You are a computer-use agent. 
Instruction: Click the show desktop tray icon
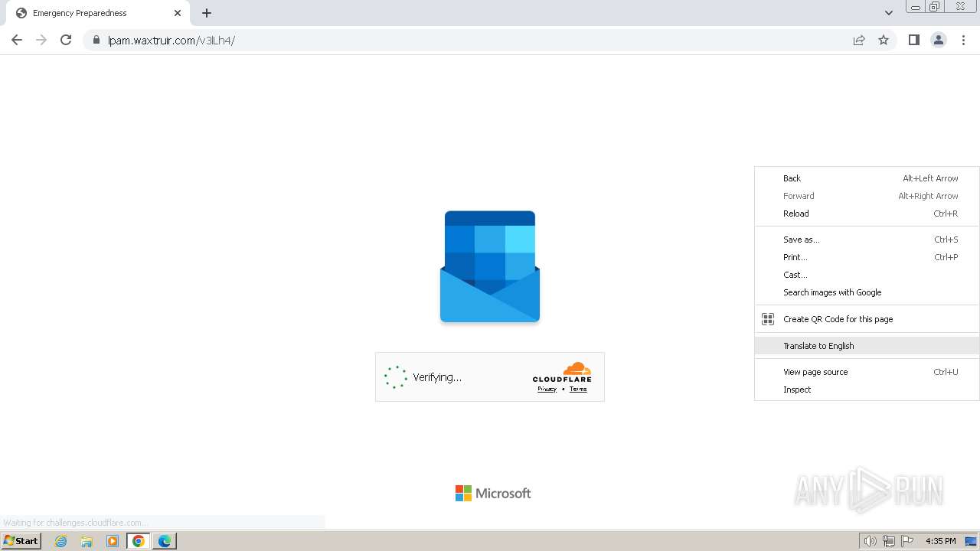click(971, 541)
